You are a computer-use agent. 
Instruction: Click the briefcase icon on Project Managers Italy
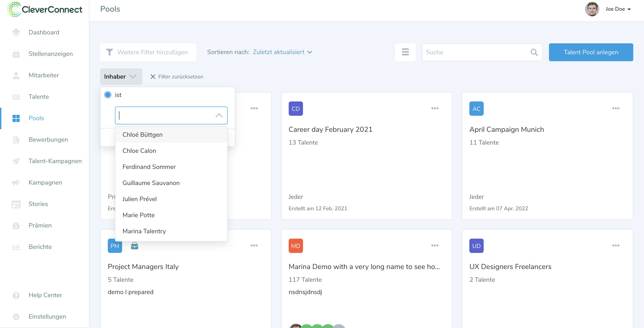(x=134, y=246)
